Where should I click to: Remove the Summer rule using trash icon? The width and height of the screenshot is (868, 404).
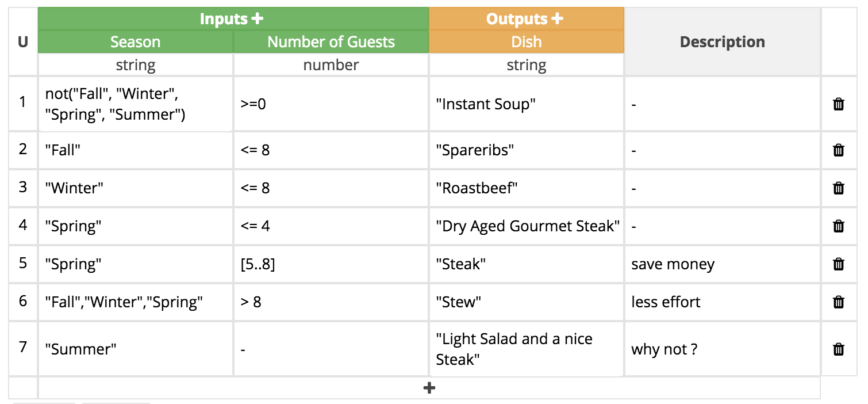point(839,349)
